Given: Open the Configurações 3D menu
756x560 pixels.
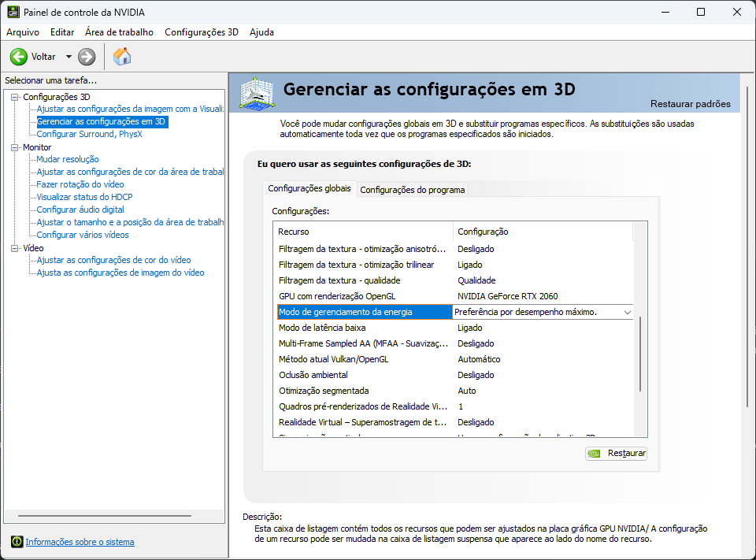Looking at the screenshot, I should click(x=202, y=32).
